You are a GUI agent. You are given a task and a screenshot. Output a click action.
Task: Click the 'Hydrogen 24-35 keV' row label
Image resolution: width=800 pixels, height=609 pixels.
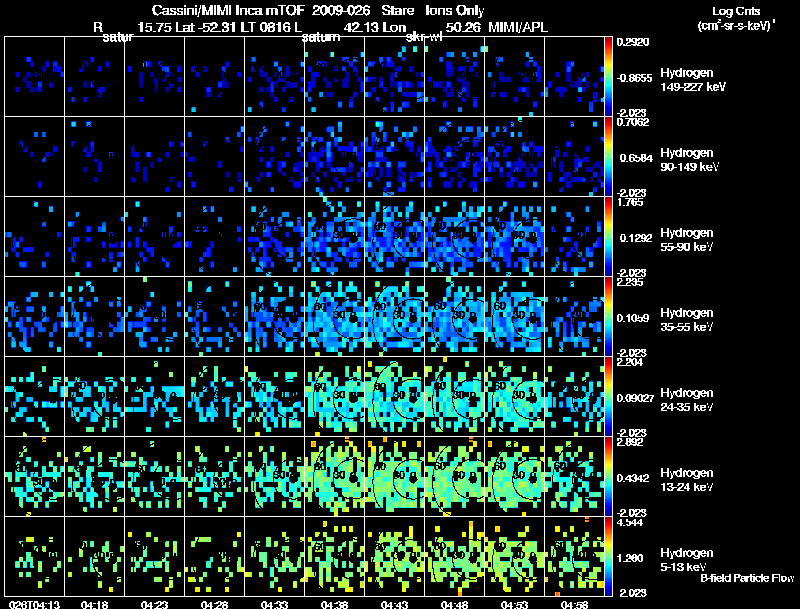point(687,400)
